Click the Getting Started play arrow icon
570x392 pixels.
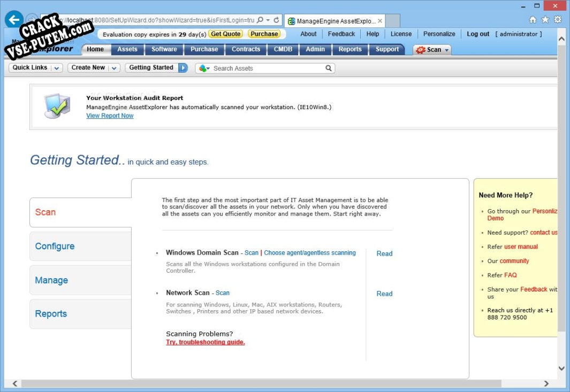(x=183, y=67)
